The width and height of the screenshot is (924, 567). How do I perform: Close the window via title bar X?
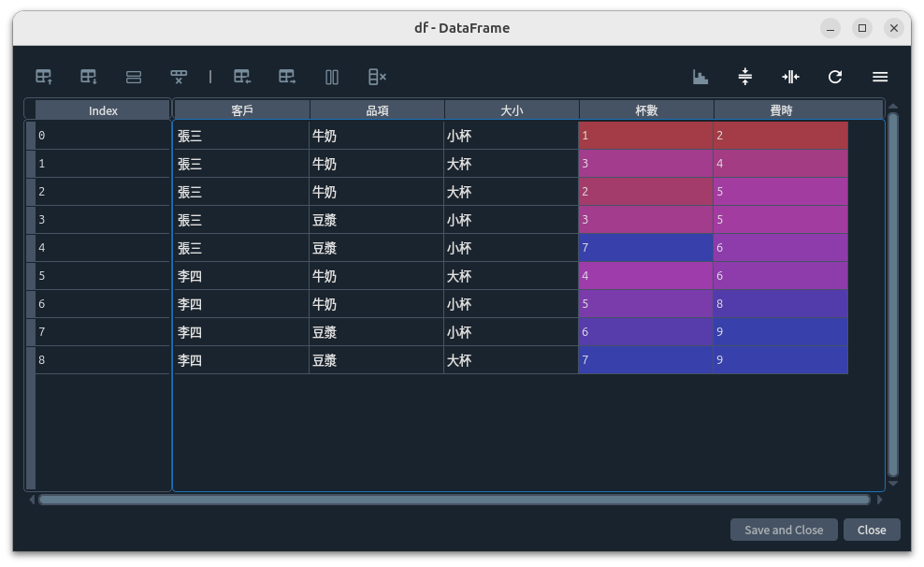894,28
